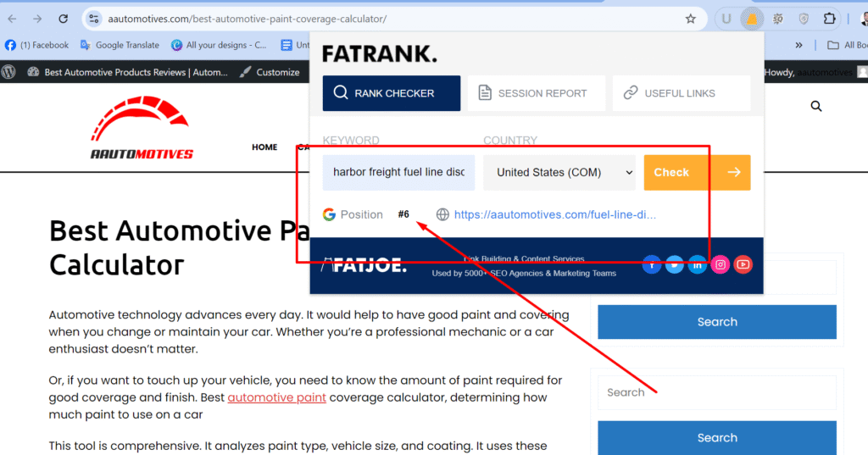Open the All Bookmarks folder

[847, 45]
